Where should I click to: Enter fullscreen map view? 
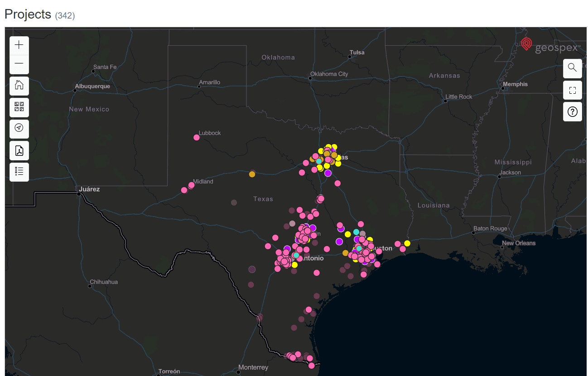pos(572,90)
